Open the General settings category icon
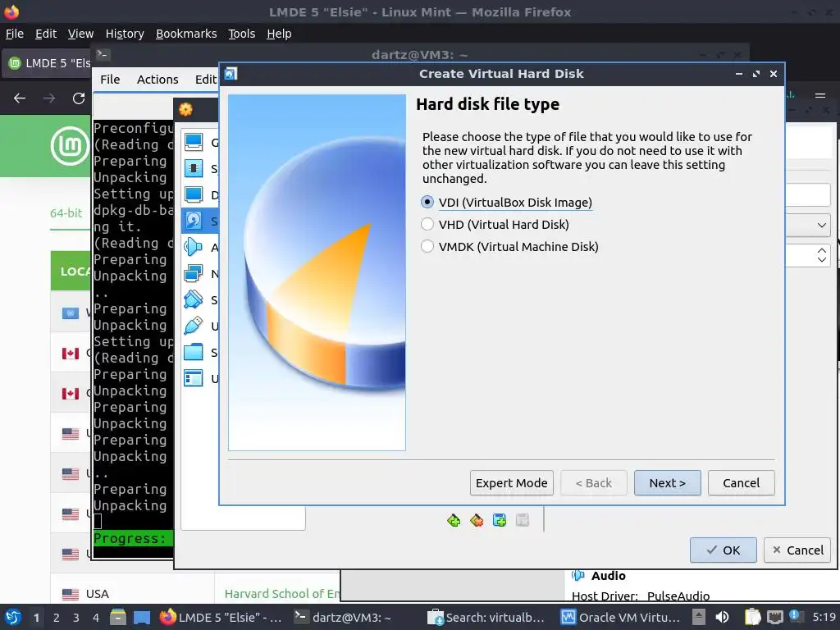This screenshot has width=840, height=630. (194, 142)
